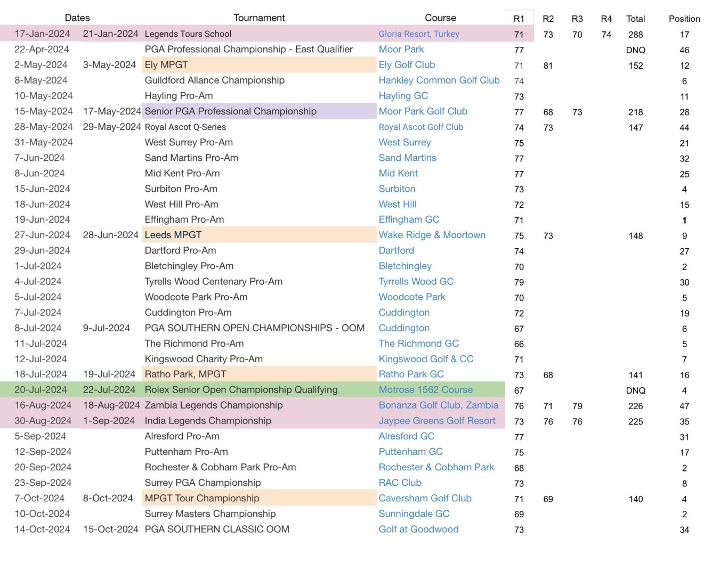The image size is (728, 562).
Task: Open the Woodcote Park course link
Action: 412,297
